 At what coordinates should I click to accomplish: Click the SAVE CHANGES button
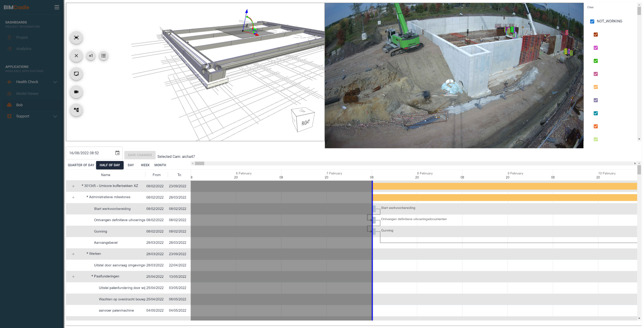[140, 155]
